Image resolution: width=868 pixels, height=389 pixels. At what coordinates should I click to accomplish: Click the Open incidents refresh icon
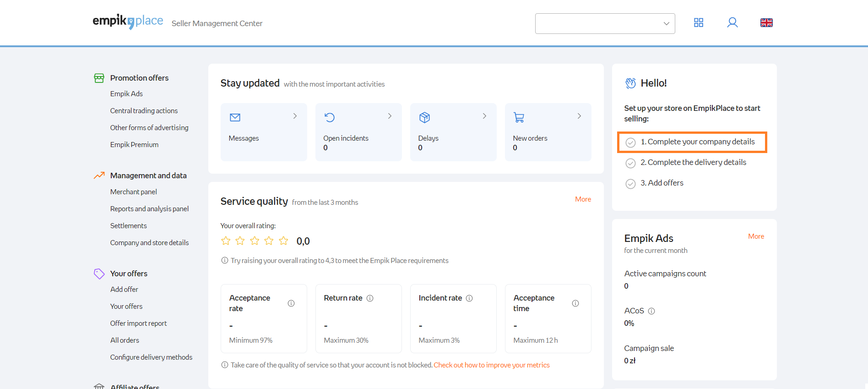[330, 118]
